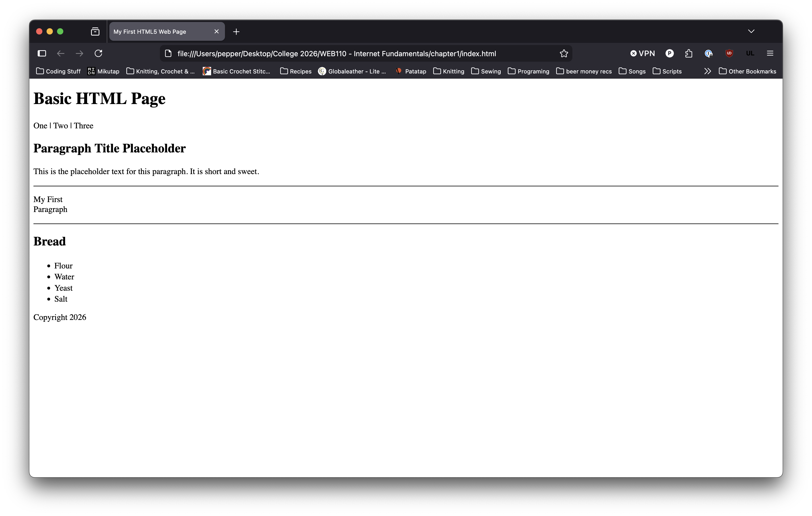This screenshot has height=516, width=812.
Task: Click the page info document icon in address bar
Action: click(168, 53)
